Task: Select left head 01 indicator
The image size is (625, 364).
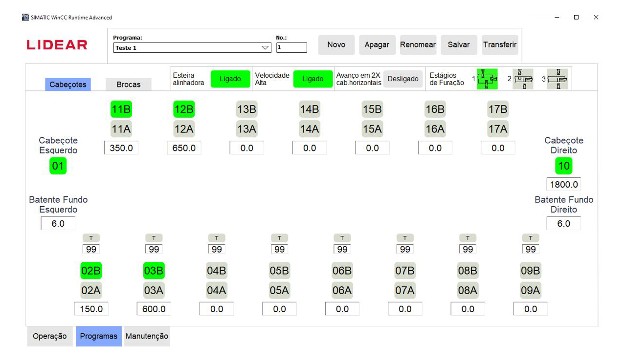Action: [58, 166]
